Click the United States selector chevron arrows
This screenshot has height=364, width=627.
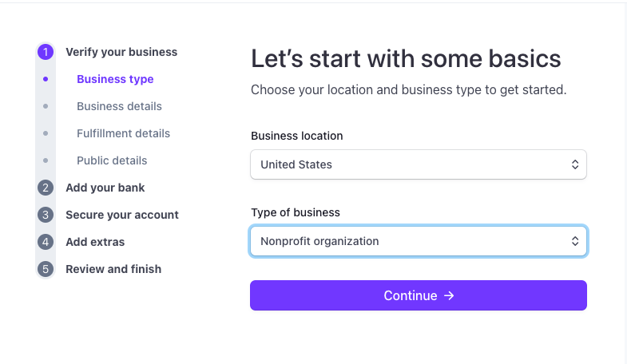point(574,164)
